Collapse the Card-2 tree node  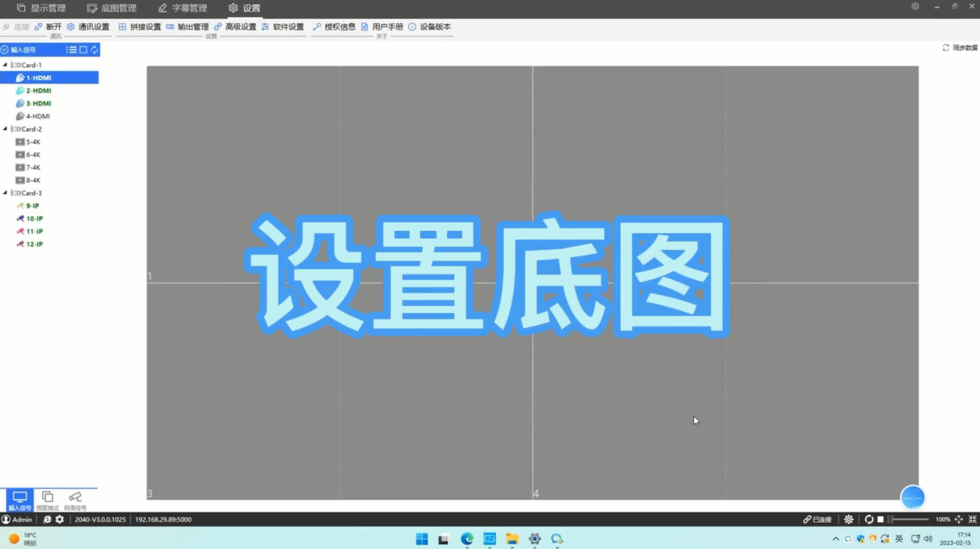(6, 129)
